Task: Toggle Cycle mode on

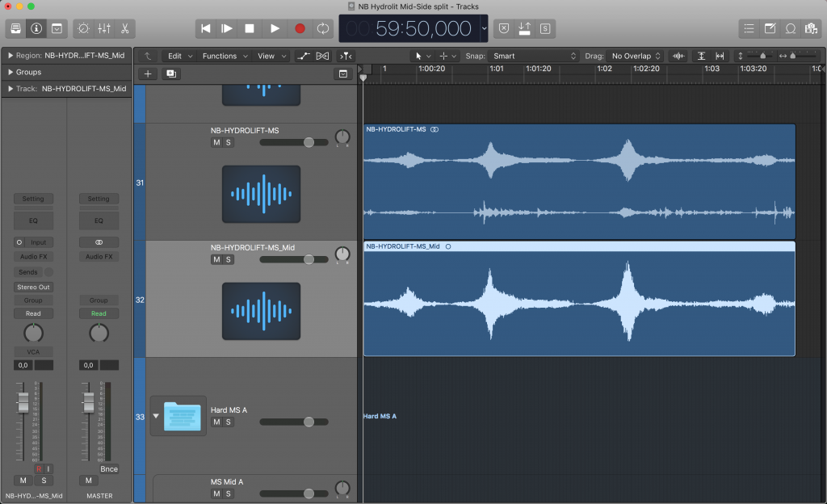Action: (x=323, y=28)
